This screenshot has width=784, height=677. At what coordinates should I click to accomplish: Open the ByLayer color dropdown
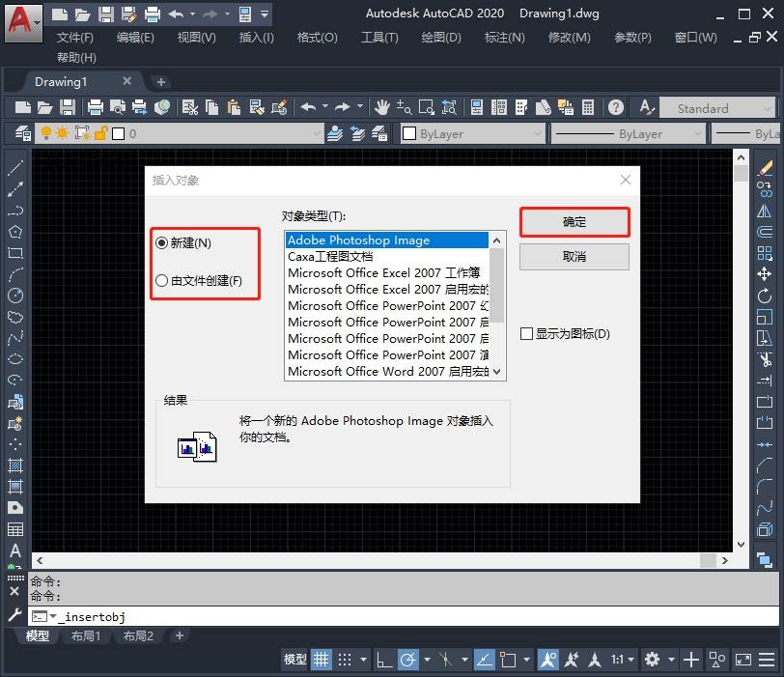point(538,134)
